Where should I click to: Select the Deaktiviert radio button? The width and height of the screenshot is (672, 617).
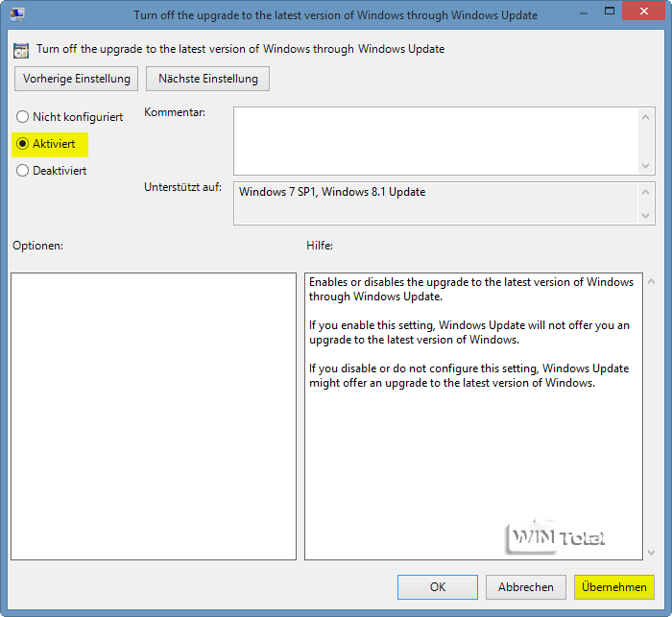[52, 171]
